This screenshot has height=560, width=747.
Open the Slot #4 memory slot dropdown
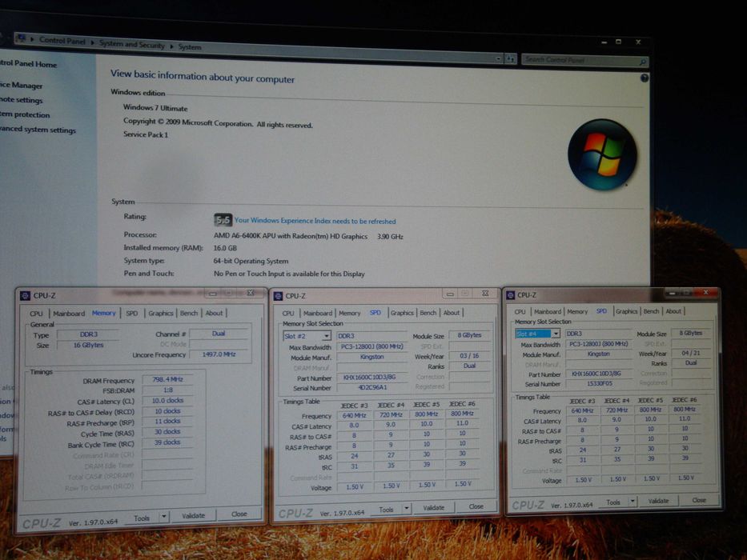[x=556, y=334]
